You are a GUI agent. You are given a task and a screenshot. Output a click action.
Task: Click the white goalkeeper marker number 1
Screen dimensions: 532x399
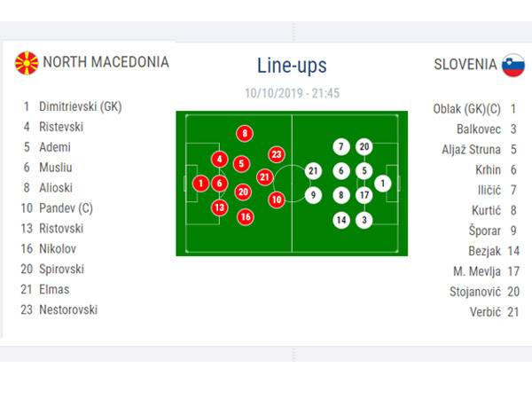click(x=382, y=184)
